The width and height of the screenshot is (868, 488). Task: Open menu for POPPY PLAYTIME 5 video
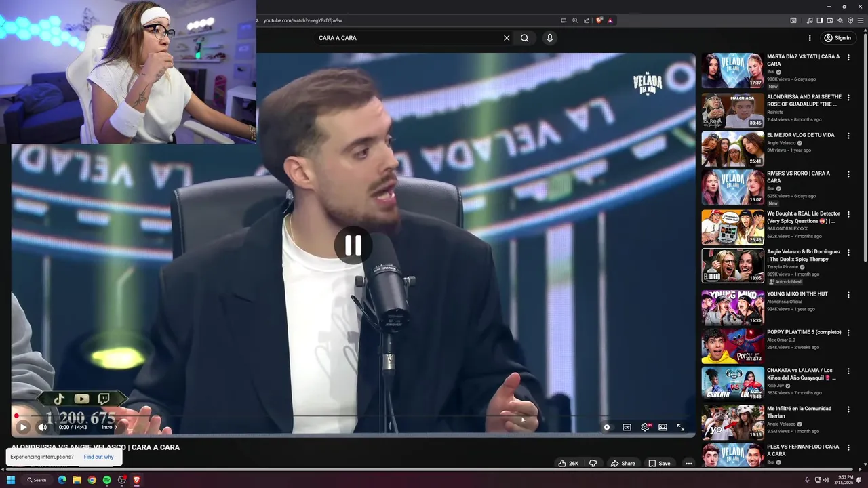point(848,333)
